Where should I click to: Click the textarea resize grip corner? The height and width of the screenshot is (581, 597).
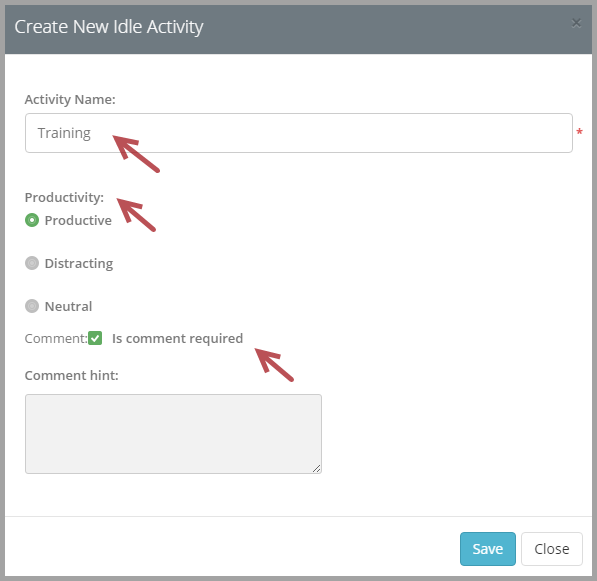316,469
